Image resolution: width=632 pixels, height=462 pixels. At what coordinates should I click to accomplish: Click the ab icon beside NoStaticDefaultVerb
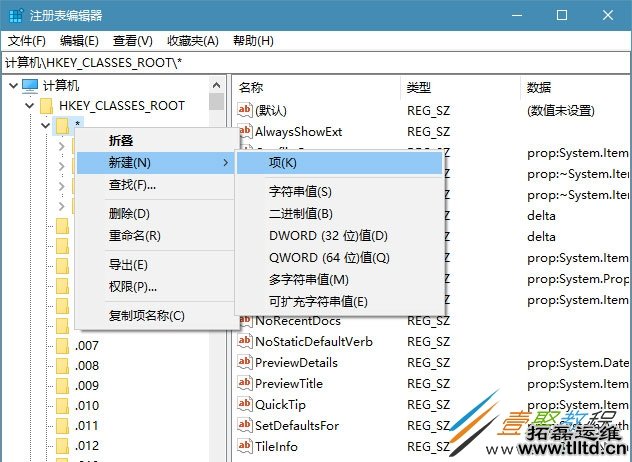click(245, 341)
